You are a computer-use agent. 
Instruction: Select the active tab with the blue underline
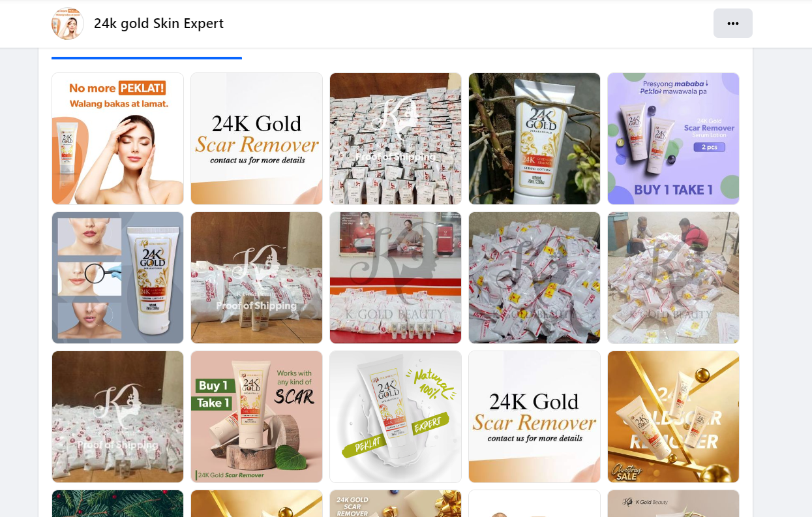click(147, 54)
